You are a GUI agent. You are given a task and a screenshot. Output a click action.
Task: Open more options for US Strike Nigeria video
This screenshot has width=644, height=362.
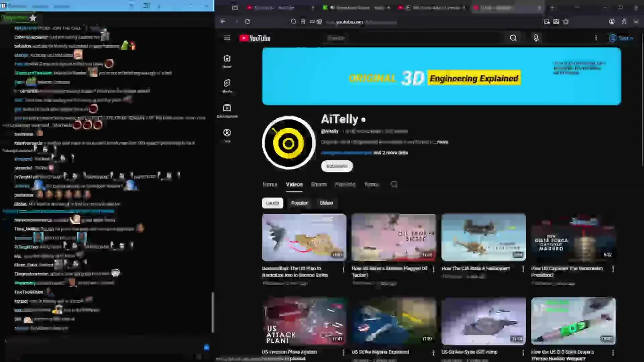pyautogui.click(x=433, y=353)
